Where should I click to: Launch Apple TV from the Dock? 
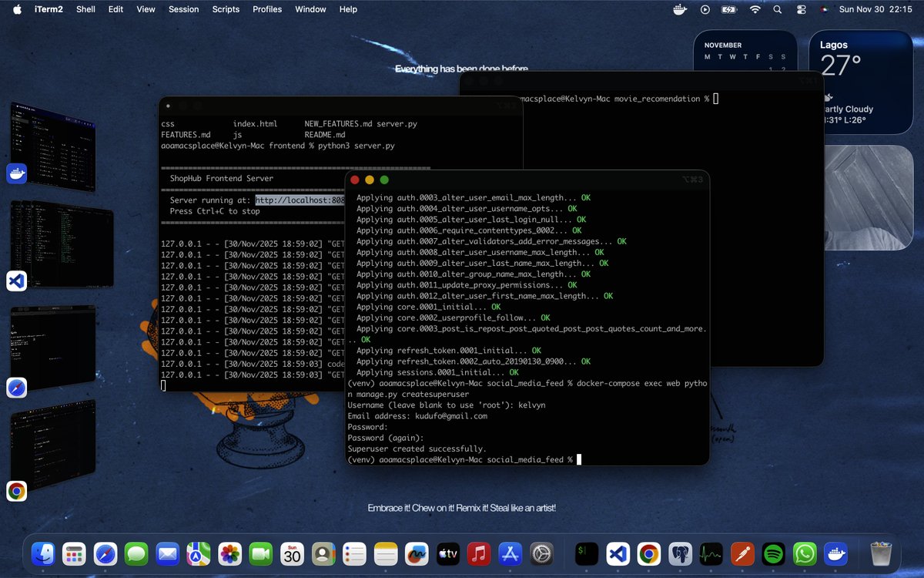448,553
